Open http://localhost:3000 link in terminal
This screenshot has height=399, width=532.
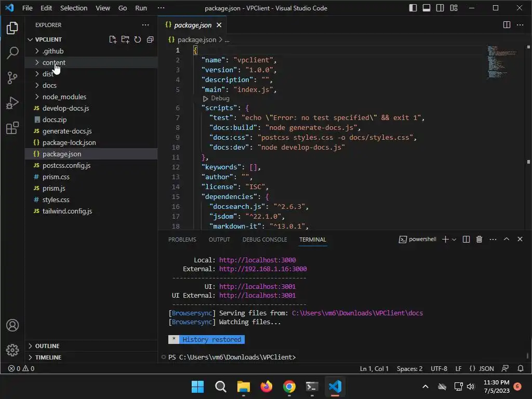tap(257, 260)
